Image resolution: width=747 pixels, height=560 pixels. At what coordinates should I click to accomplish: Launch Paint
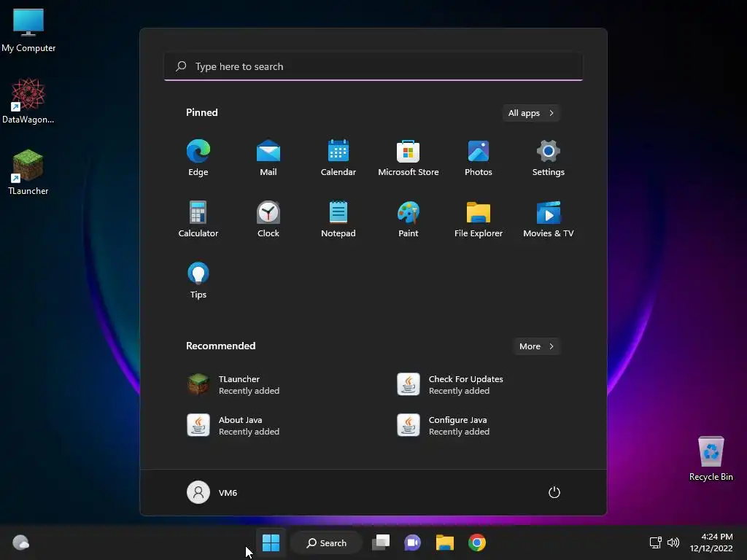coord(409,219)
